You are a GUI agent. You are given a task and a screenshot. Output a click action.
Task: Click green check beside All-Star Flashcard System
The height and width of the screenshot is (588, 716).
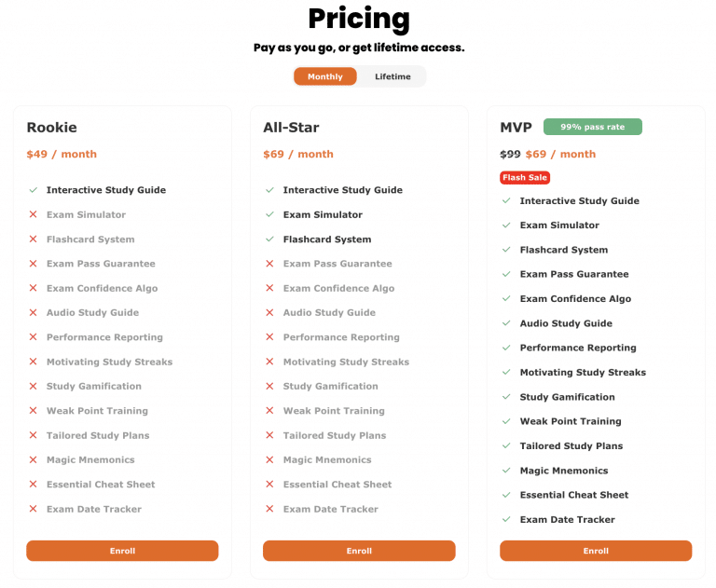[269, 239]
